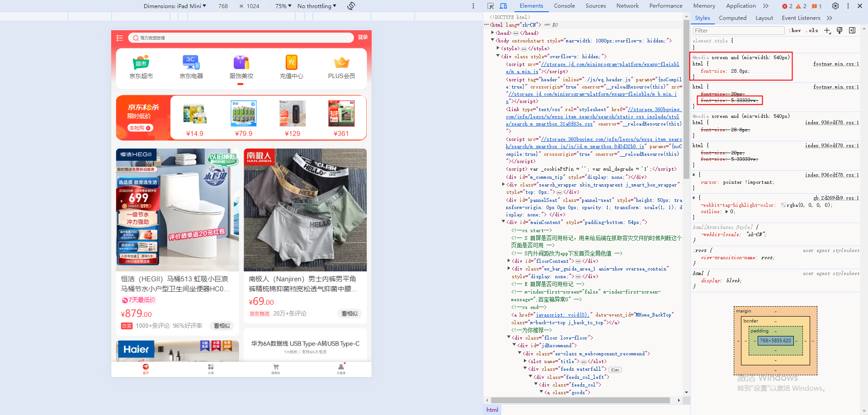The height and width of the screenshot is (415, 868).
Task: Switch to the Console tab
Action: pyautogui.click(x=564, y=6)
